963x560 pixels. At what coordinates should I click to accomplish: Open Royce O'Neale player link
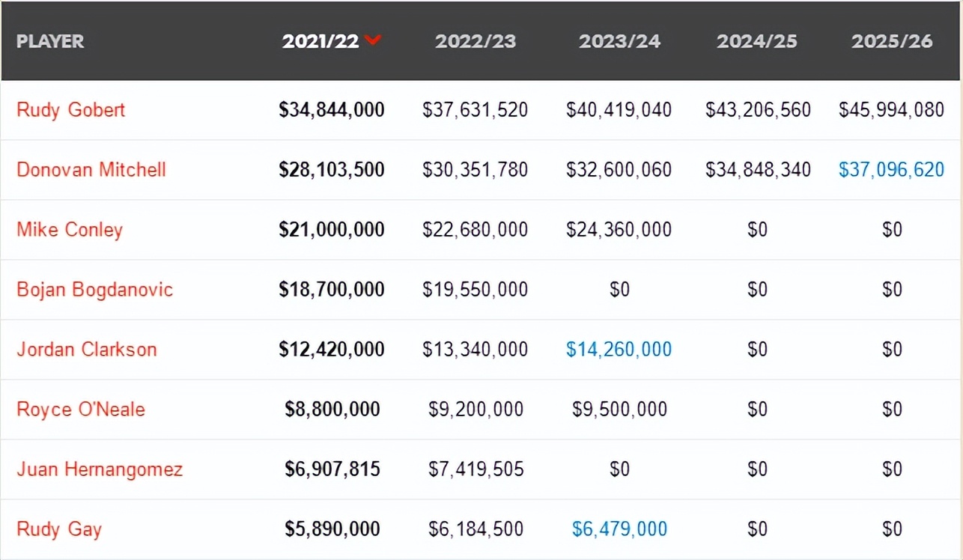click(x=81, y=410)
